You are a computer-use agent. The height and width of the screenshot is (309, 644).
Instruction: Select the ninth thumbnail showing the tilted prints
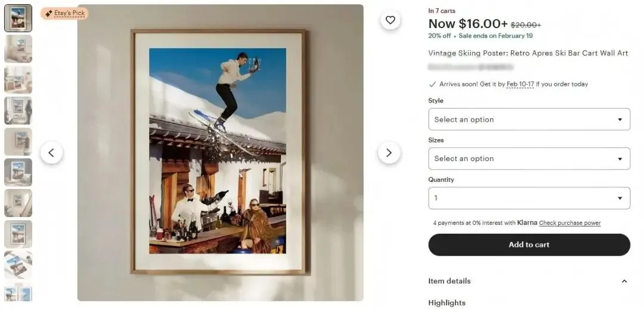click(x=18, y=265)
